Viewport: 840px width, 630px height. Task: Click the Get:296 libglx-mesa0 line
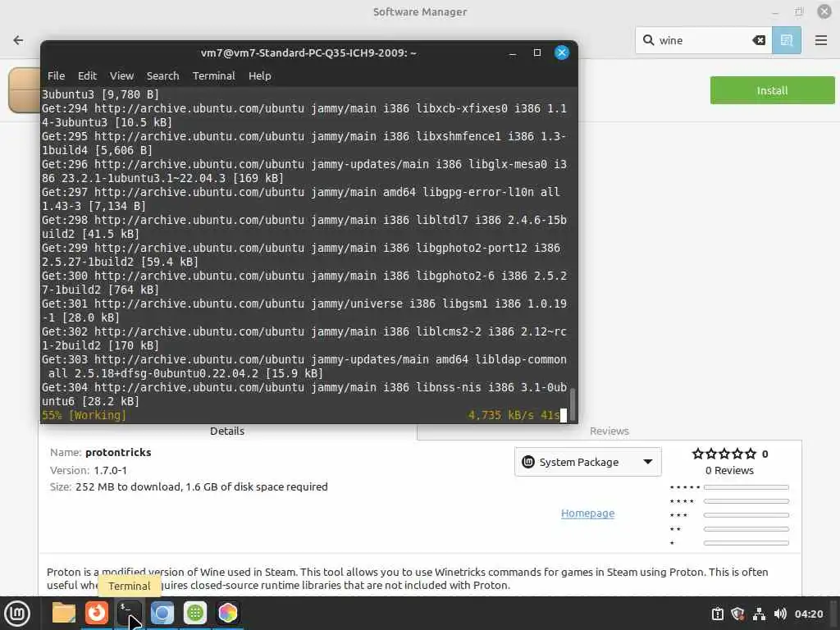304,171
